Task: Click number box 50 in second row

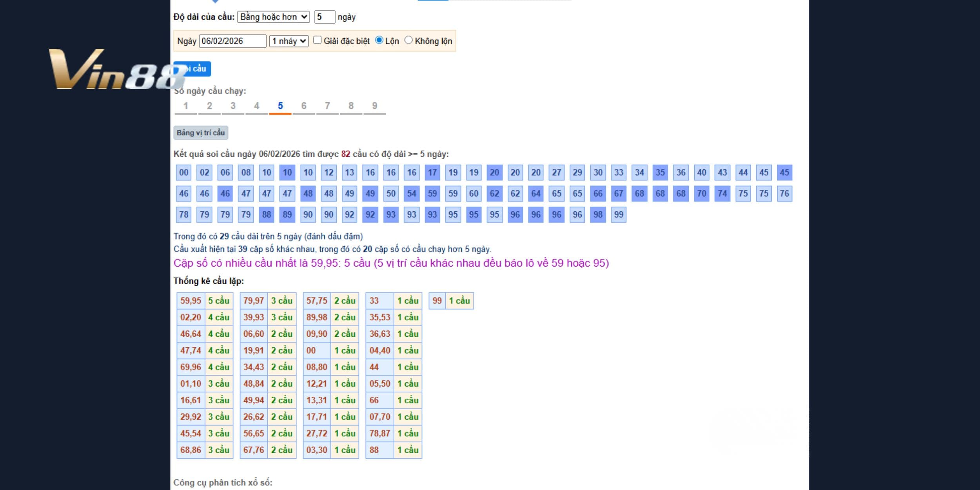Action: point(391,193)
